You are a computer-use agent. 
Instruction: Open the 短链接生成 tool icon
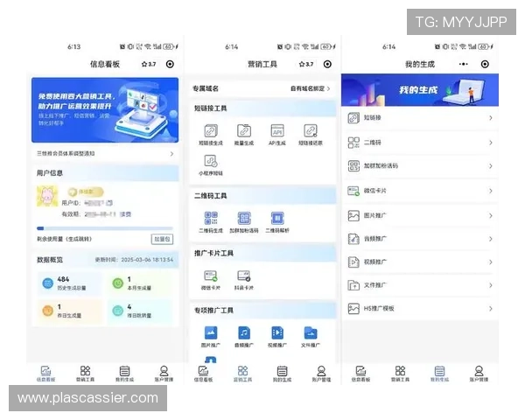tap(211, 130)
